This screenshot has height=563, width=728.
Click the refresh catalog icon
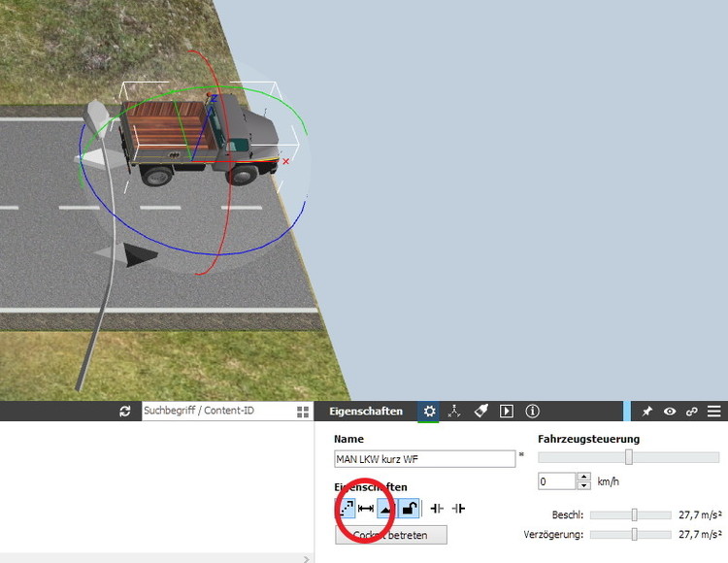coord(125,412)
